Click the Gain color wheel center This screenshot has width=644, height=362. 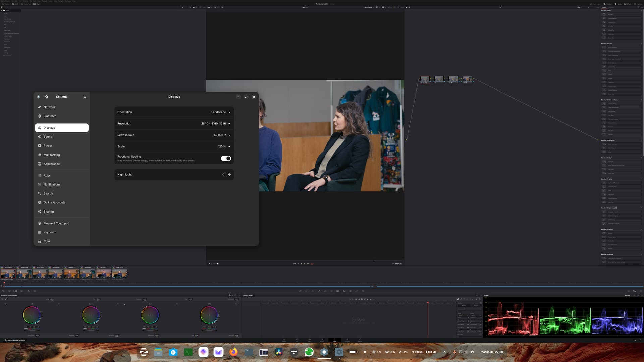click(x=150, y=315)
